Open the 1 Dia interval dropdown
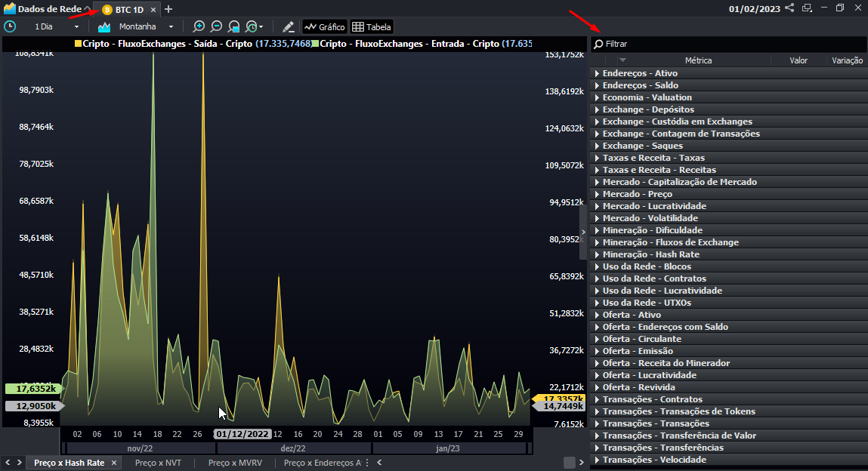This screenshot has height=471, width=868. point(57,26)
